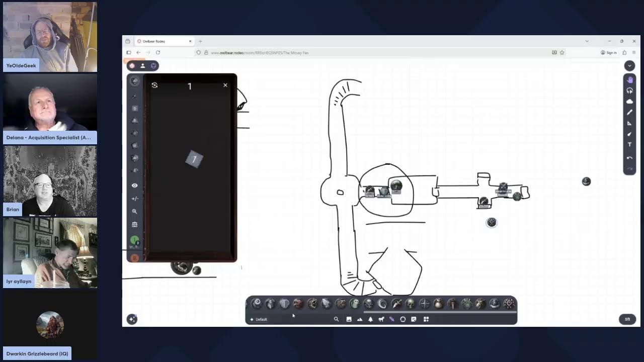
Task: Select Dwarkin Grizzlebeard avatar tile
Action: point(50,324)
